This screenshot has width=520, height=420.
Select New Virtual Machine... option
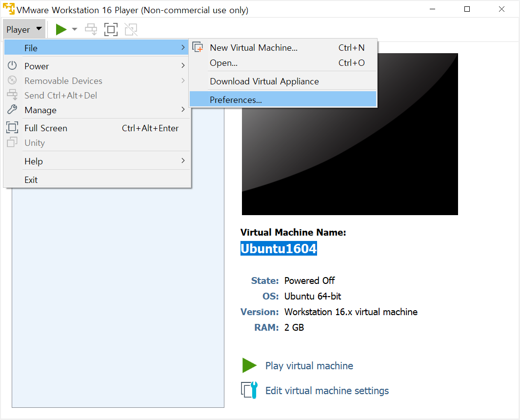tap(283, 47)
